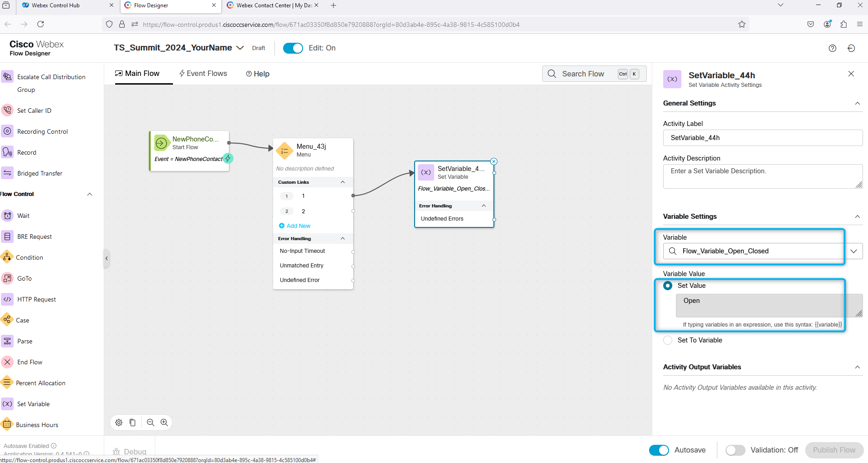The image size is (868, 463).
Task: Click the Flow_Variable_Open_Closed variable search field
Action: tap(754, 251)
